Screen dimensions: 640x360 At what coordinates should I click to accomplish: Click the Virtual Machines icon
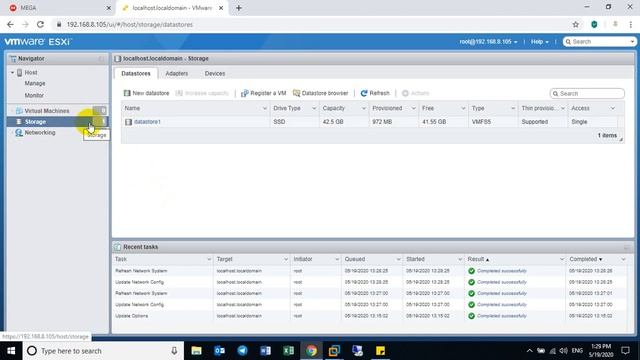[x=19, y=111]
